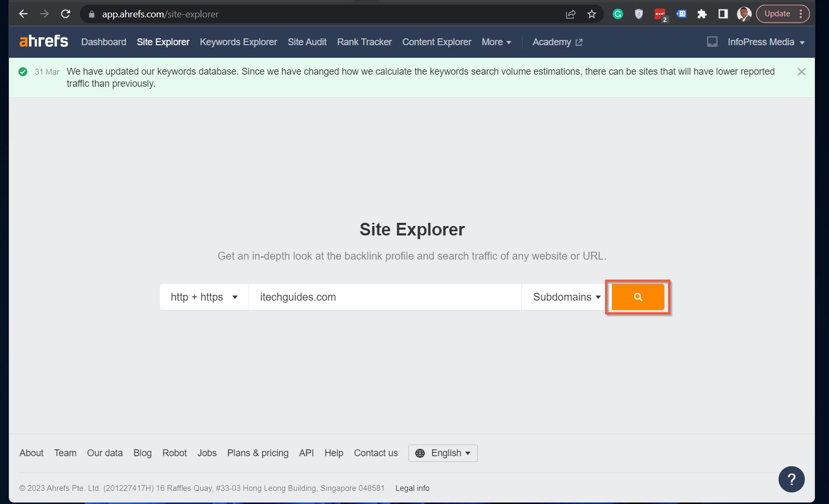The width and height of the screenshot is (829, 504).
Task: Open the InfoPress Media account dropdown
Action: 766,42
